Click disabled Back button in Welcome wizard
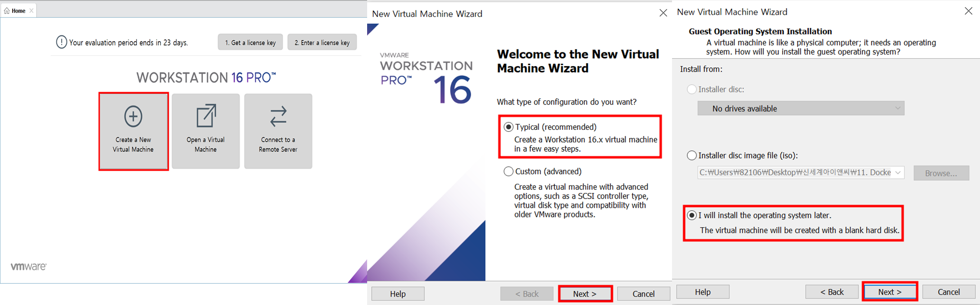 pyautogui.click(x=527, y=294)
